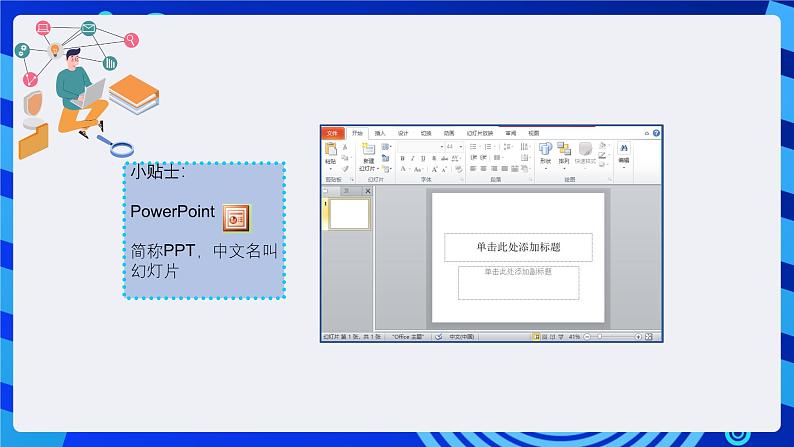Click the zoom in plus button
The width and height of the screenshot is (794, 447).
coord(638,337)
